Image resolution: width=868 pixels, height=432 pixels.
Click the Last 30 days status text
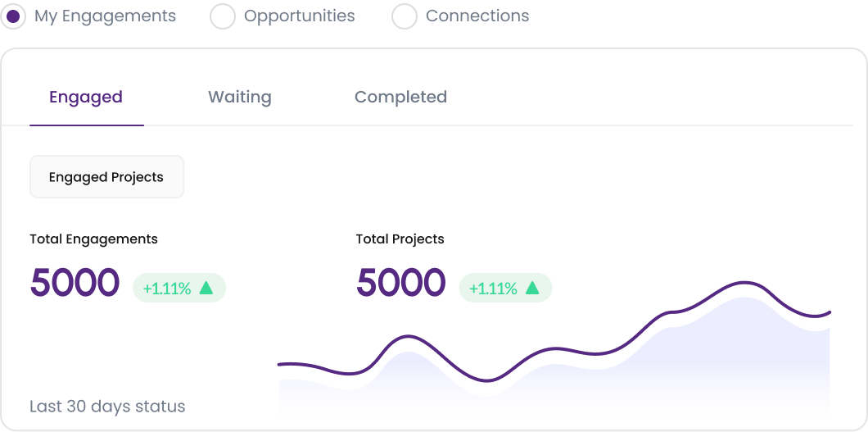107,407
